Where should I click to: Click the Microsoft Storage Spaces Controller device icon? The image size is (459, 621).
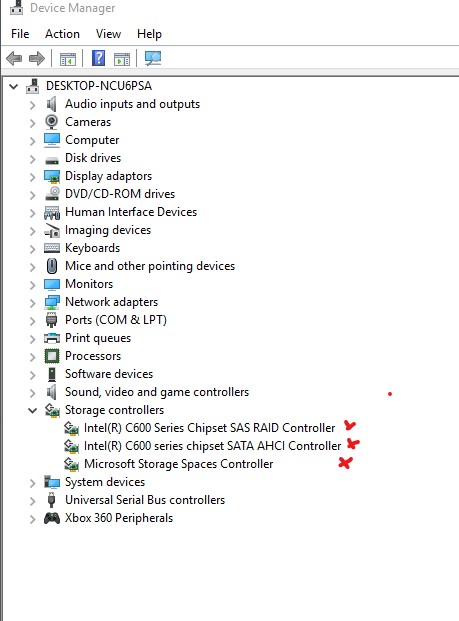point(71,464)
